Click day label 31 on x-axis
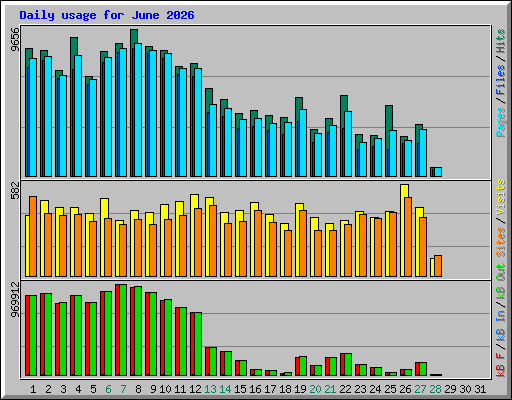The height and width of the screenshot is (400, 512). pos(480,389)
